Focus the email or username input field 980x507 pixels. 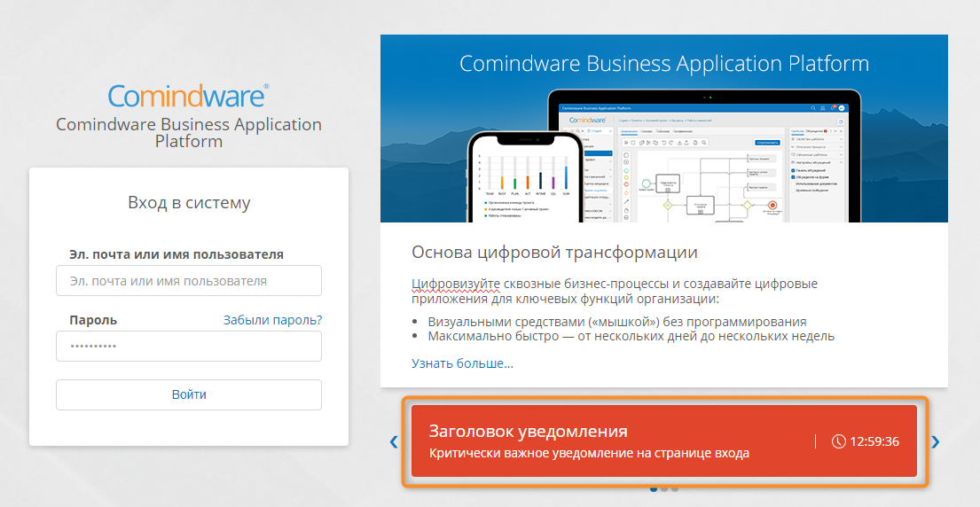click(189, 280)
